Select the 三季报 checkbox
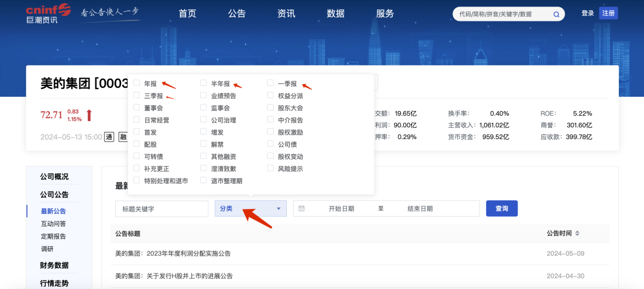Image resolution: width=644 pixels, height=289 pixels. click(137, 96)
